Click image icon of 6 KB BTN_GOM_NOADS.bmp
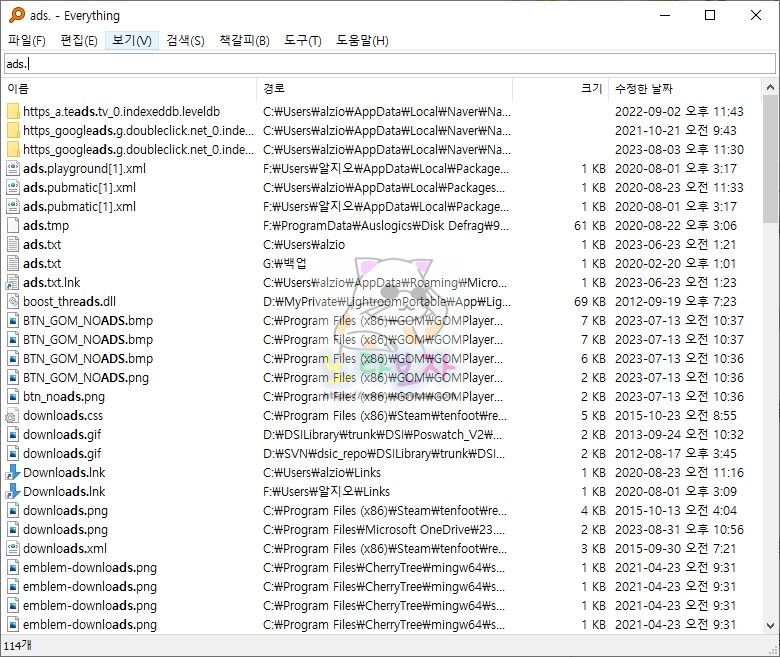 (13, 359)
